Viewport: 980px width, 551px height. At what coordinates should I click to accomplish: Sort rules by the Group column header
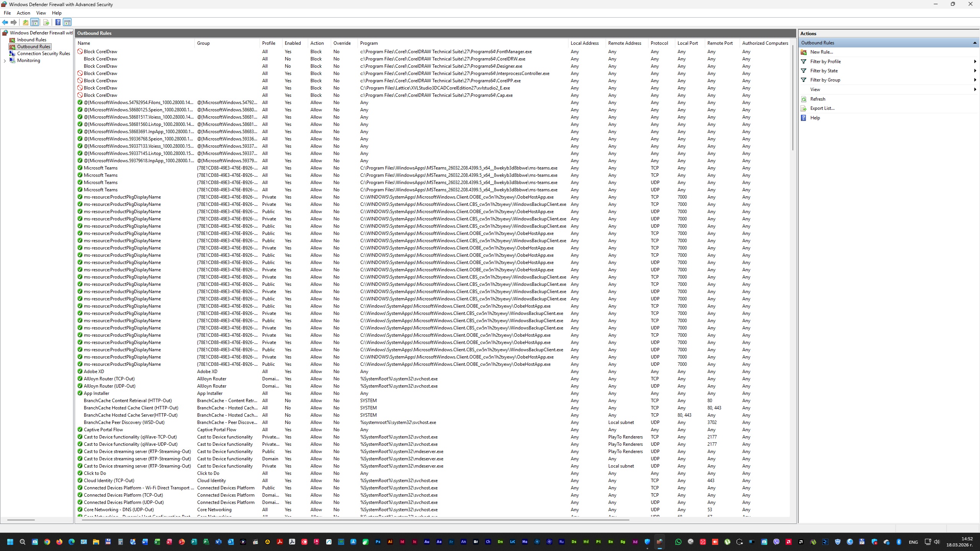(x=227, y=43)
